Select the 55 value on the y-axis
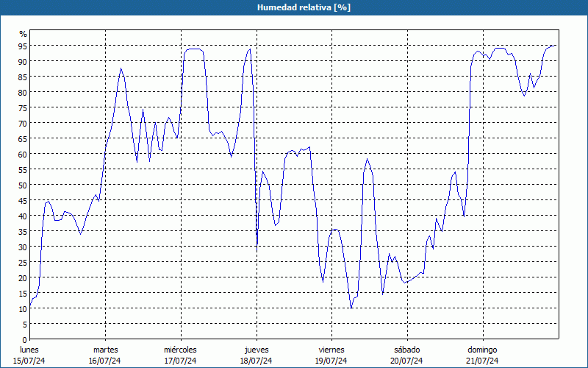Screen dimensions: 588x368 click(x=23, y=170)
